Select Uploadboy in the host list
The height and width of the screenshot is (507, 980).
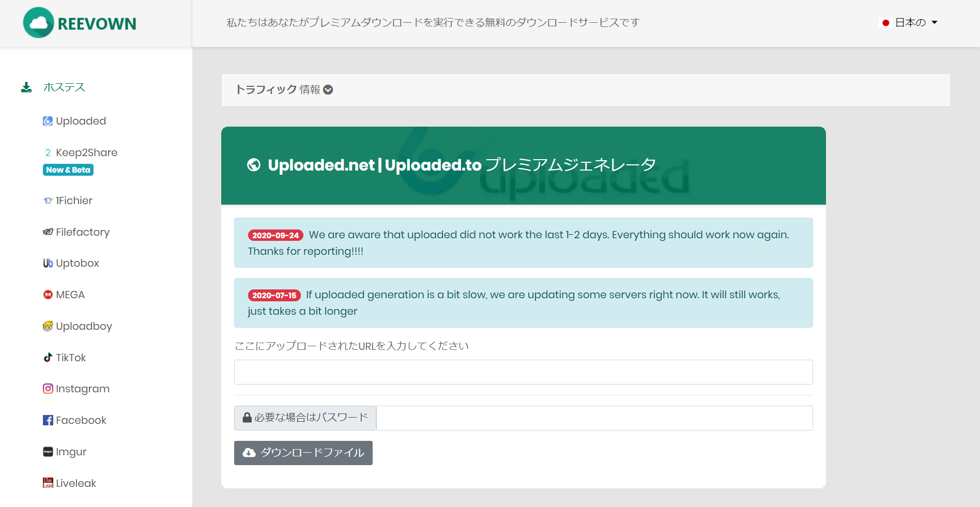pyautogui.click(x=84, y=326)
